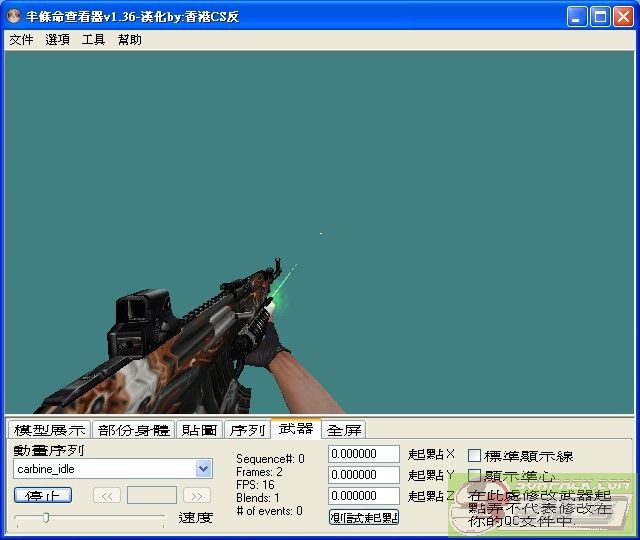Image resolution: width=640 pixels, height=540 pixels.
Task: Adjust the 速度 animation speed slider
Action: pyautogui.click(x=46, y=517)
